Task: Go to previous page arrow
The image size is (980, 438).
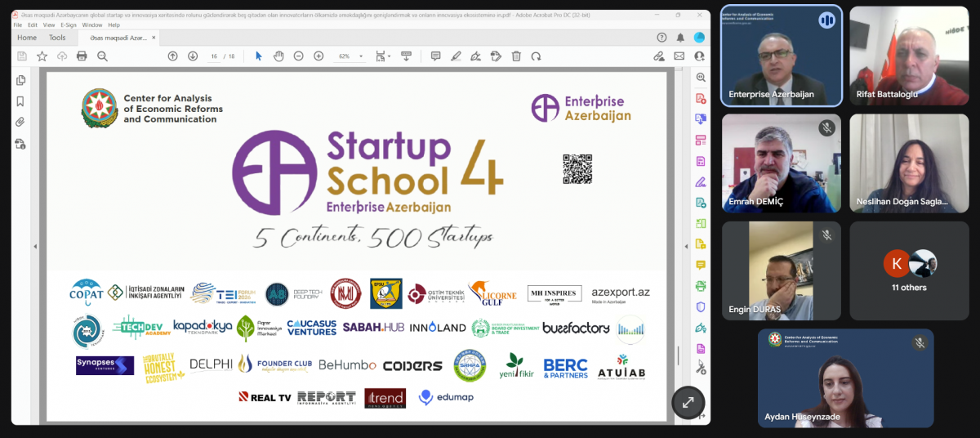Action: click(172, 56)
